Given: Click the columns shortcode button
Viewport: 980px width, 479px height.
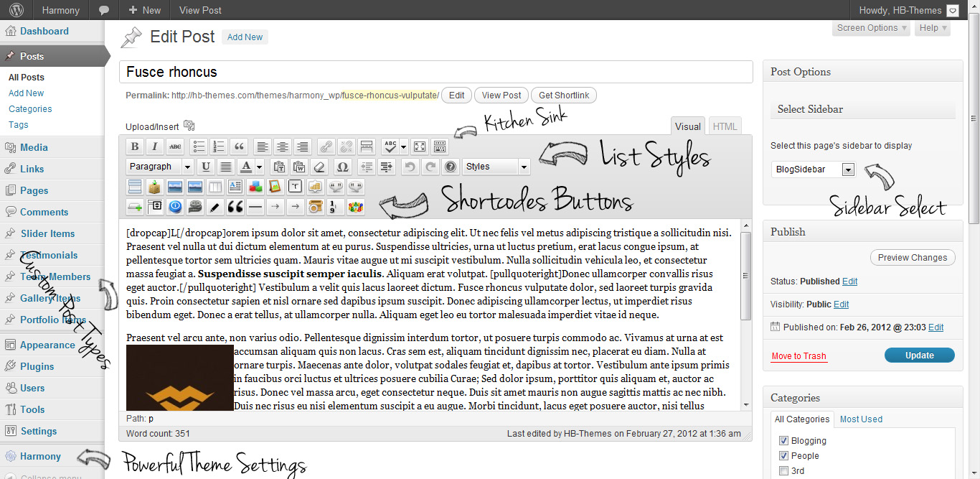Looking at the screenshot, I should pyautogui.click(x=215, y=187).
